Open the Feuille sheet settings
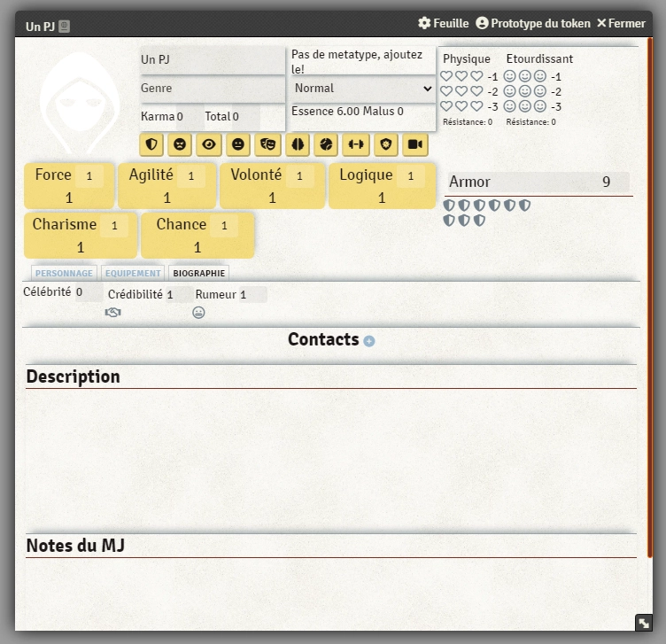Screen dimensions: 666x644 443,23
